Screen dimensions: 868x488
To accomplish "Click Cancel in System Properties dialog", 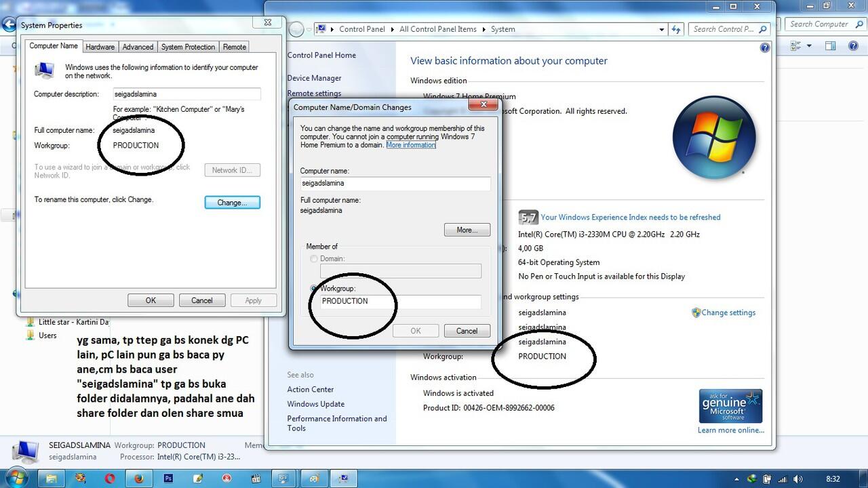I will coord(202,300).
